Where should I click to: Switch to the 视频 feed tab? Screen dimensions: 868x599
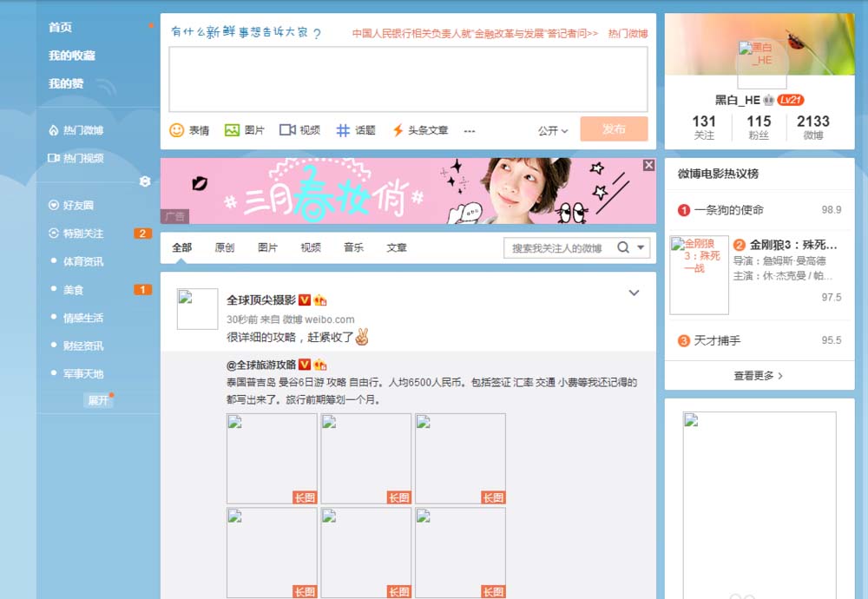pyautogui.click(x=311, y=247)
